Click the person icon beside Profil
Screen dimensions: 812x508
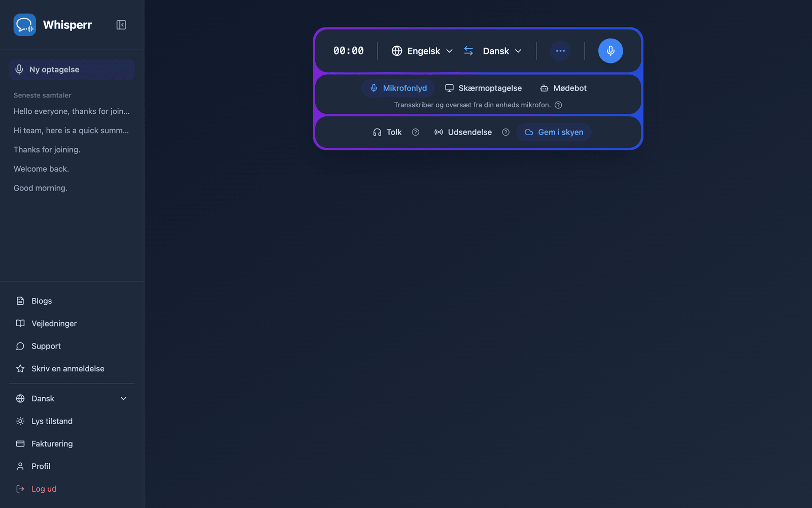click(x=20, y=466)
